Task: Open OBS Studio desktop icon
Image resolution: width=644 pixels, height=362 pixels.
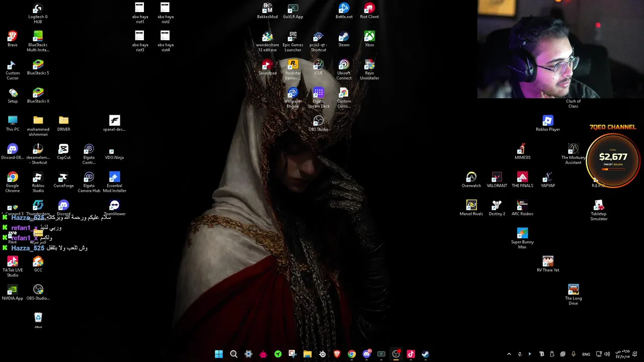Action: click(x=318, y=124)
